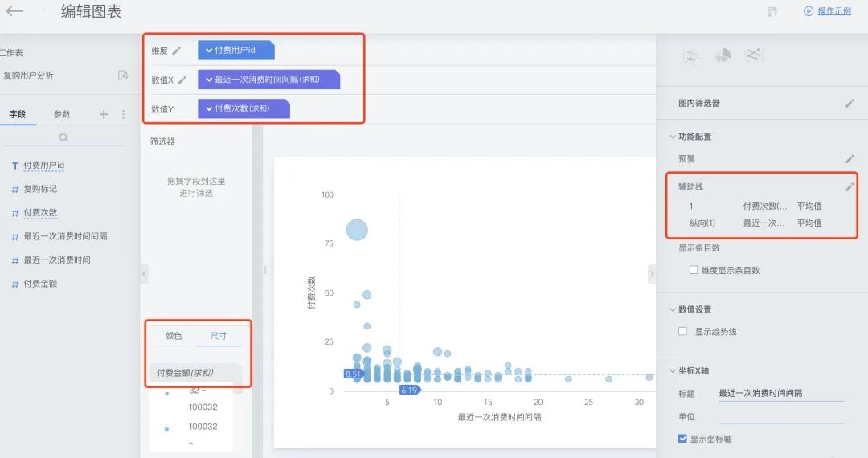Open dropdown on 付费用户id dimension pill
The height and width of the screenshot is (458, 868).
[209, 51]
